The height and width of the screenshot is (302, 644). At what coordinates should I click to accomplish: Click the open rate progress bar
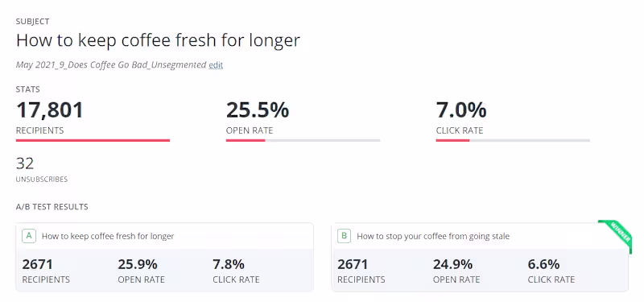click(x=303, y=140)
